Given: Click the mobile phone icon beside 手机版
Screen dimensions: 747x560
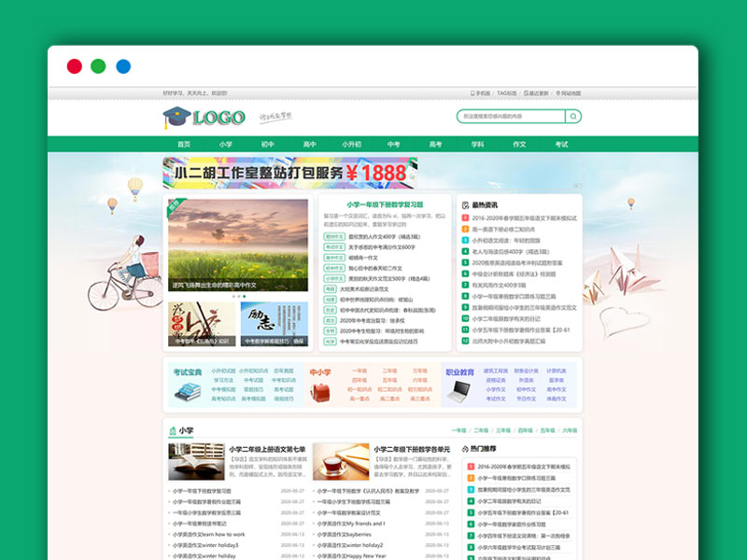Looking at the screenshot, I should pos(472,92).
